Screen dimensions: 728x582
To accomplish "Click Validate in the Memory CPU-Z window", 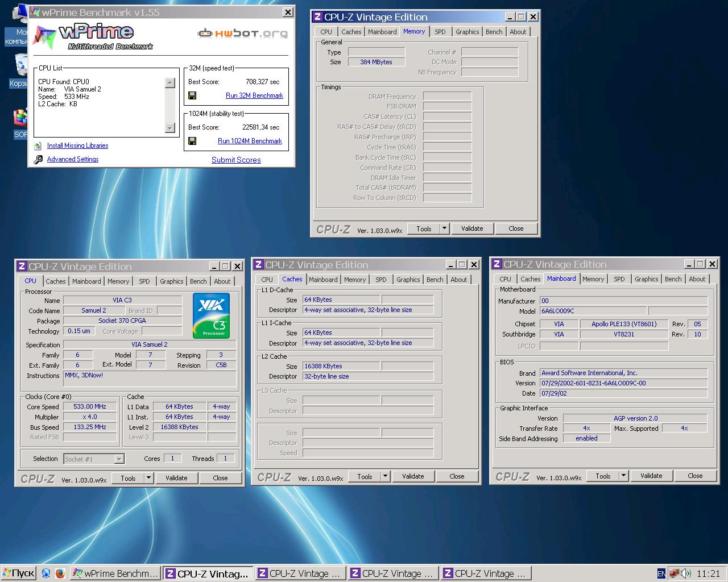I will (x=472, y=228).
